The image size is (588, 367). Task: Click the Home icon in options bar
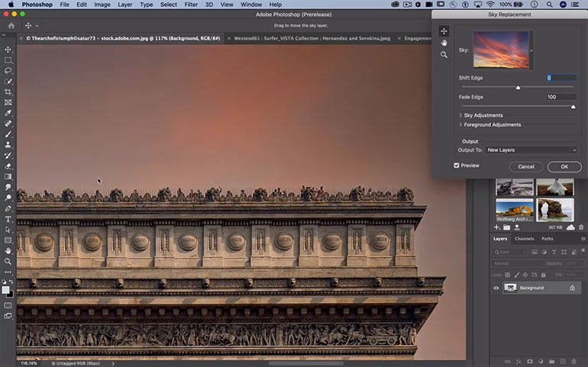(x=11, y=25)
